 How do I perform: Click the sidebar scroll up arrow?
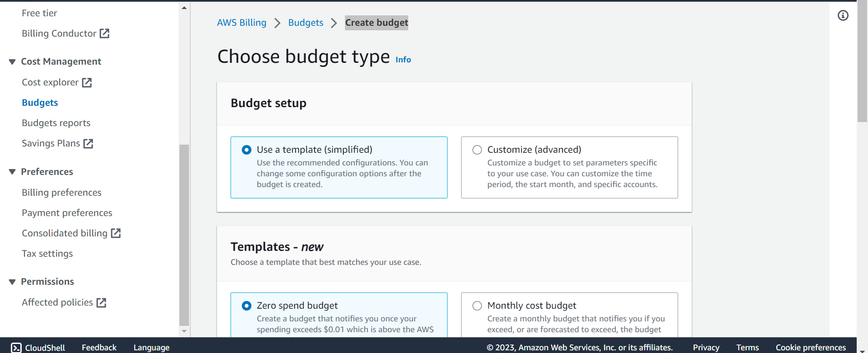point(184,8)
